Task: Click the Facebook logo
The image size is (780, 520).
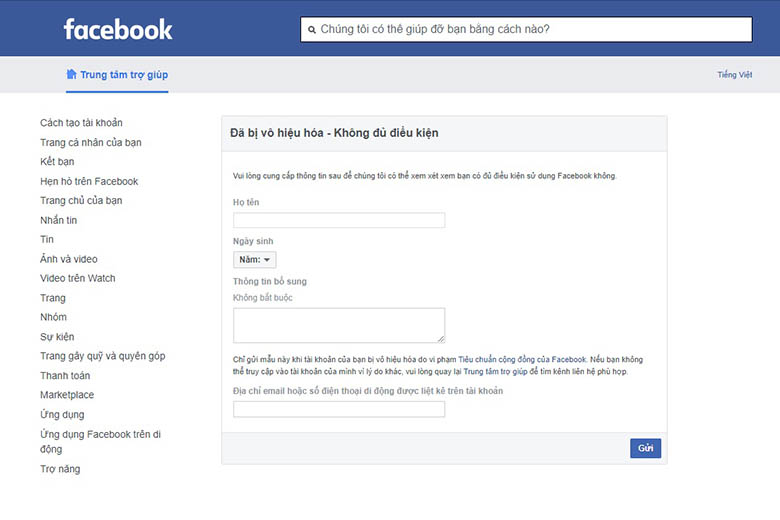Action: click(118, 29)
